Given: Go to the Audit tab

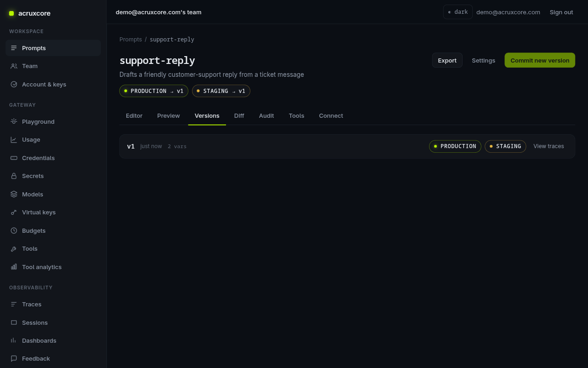Looking at the screenshot, I should [266, 115].
